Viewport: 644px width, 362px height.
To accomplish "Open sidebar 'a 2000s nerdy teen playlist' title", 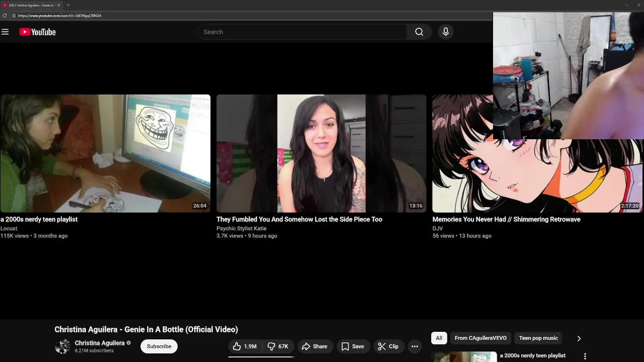I will point(533,355).
